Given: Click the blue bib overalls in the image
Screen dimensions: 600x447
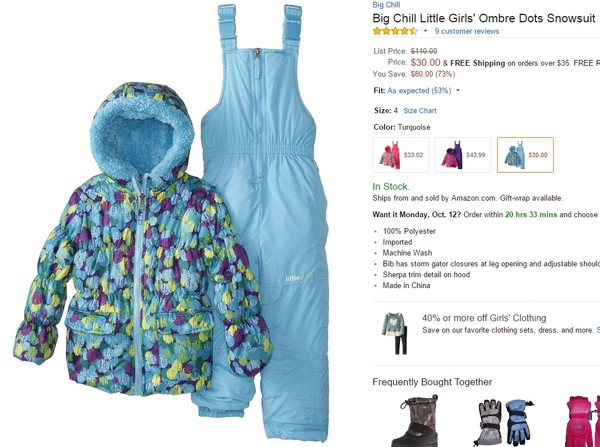Looking at the screenshot, I should pyautogui.click(x=266, y=191).
